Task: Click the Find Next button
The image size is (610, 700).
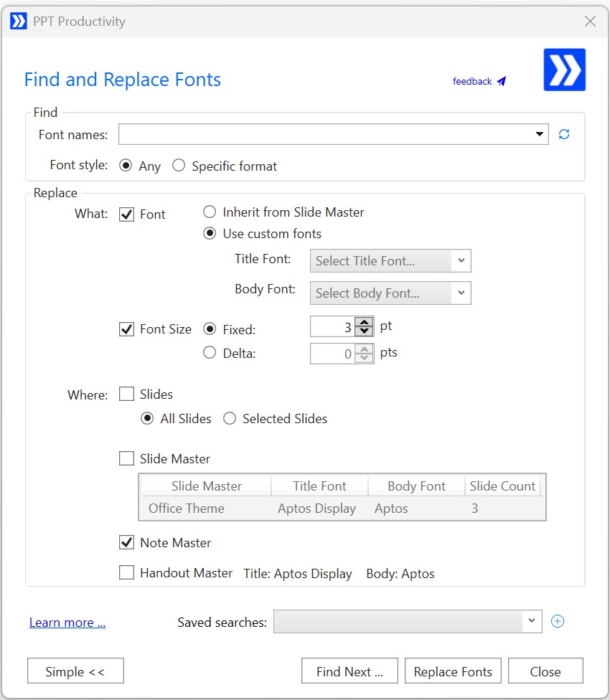Action: (349, 671)
